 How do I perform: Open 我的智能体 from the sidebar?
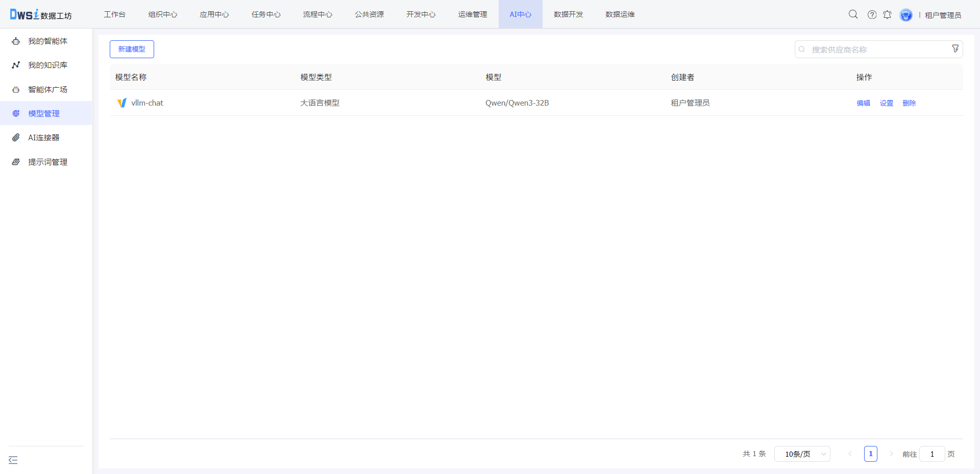point(47,41)
